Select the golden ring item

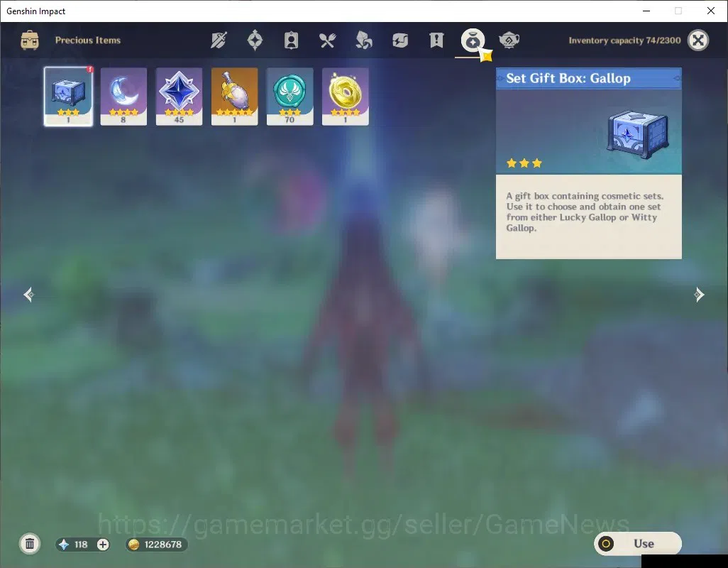point(346,96)
